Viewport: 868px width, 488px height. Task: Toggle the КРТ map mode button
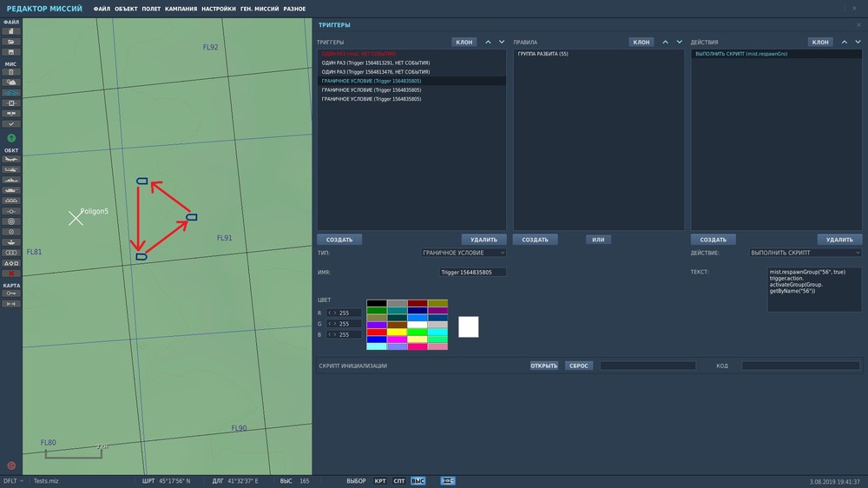tap(380, 480)
